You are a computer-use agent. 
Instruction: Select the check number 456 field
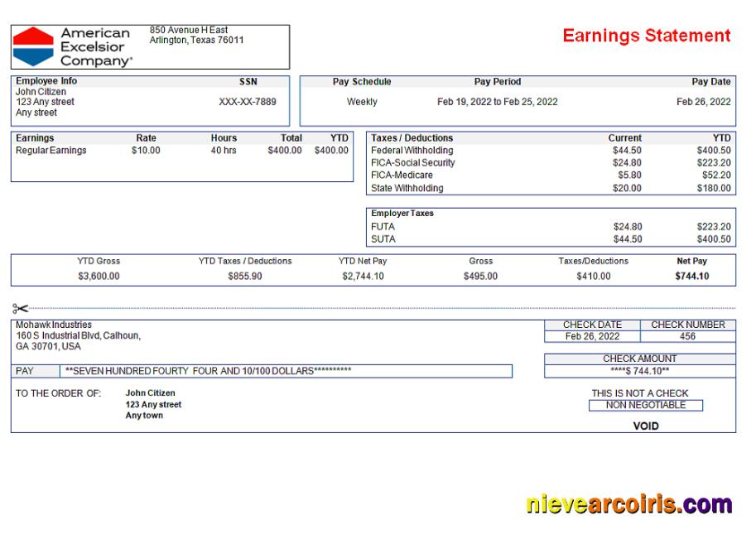point(687,337)
